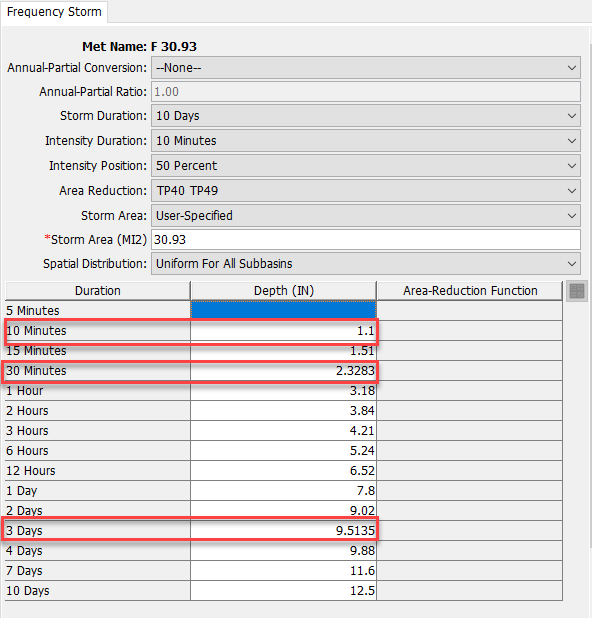Open the Intensity Duration combo box
Image resolution: width=592 pixels, height=618 pixels.
click(x=366, y=141)
